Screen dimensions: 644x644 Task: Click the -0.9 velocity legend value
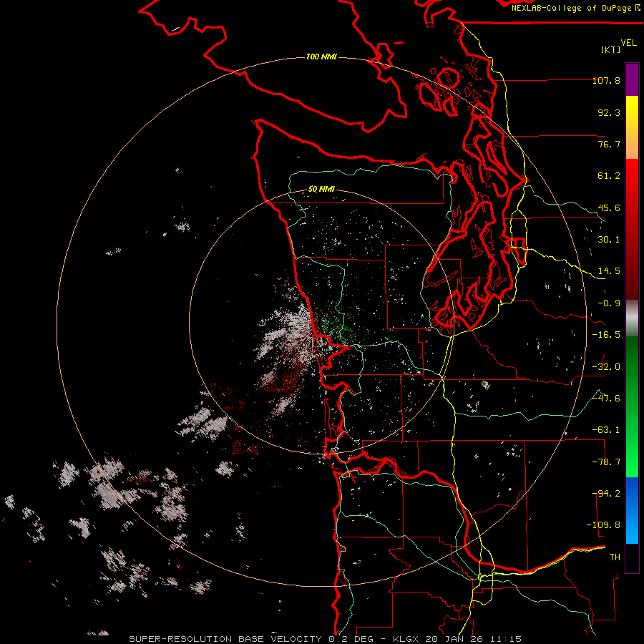point(609,303)
